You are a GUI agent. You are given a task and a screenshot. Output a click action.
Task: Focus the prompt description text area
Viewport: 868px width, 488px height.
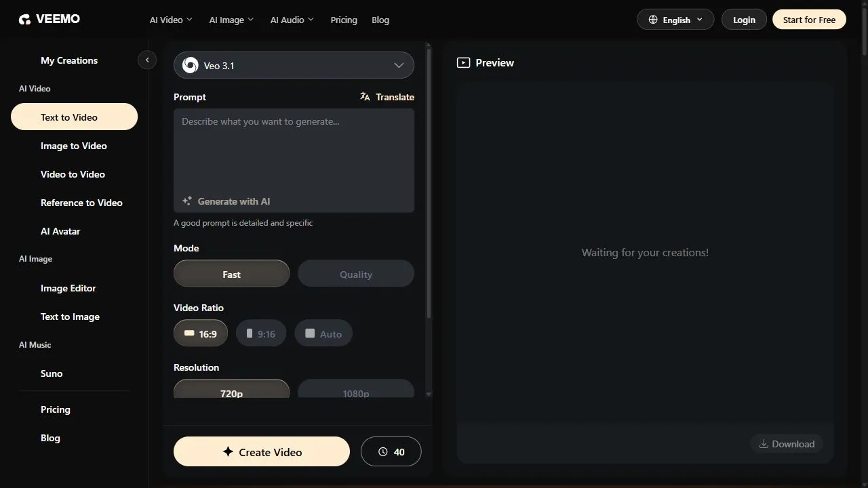point(294,150)
